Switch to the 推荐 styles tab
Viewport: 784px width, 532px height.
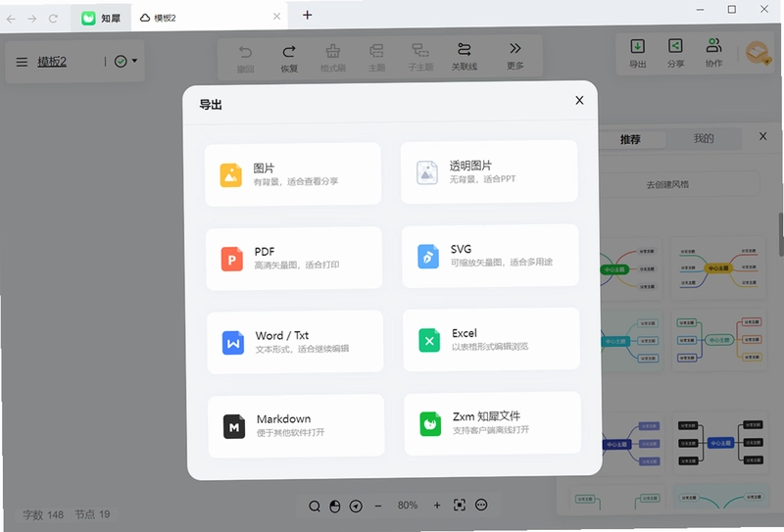click(630, 139)
